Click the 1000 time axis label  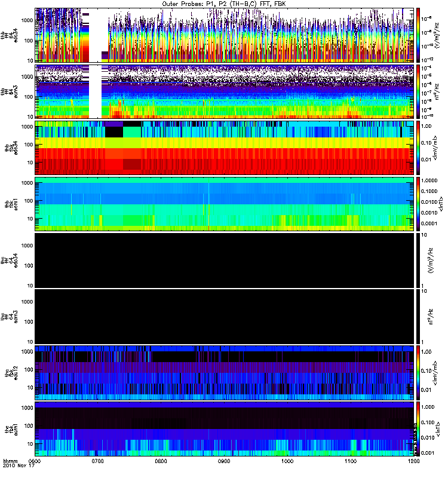pyautogui.click(x=287, y=461)
